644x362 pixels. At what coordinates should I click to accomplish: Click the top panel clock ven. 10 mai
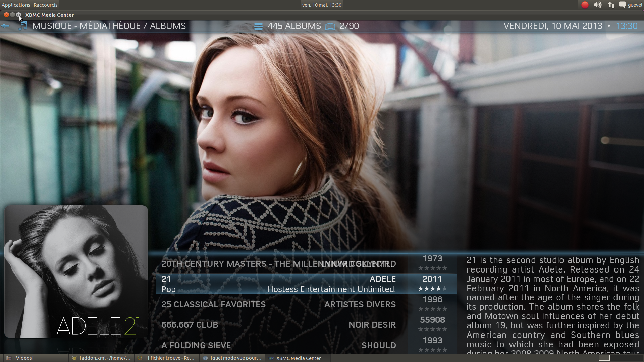[x=322, y=5]
